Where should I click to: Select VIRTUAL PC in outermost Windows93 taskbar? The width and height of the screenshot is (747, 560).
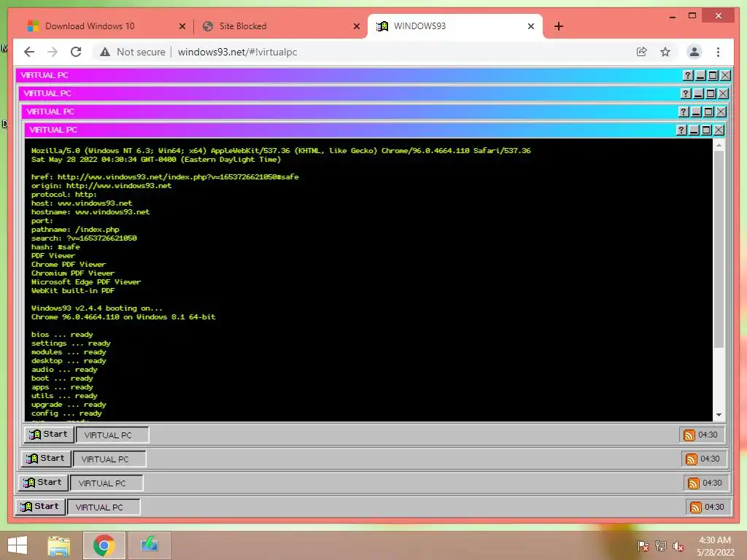104,507
